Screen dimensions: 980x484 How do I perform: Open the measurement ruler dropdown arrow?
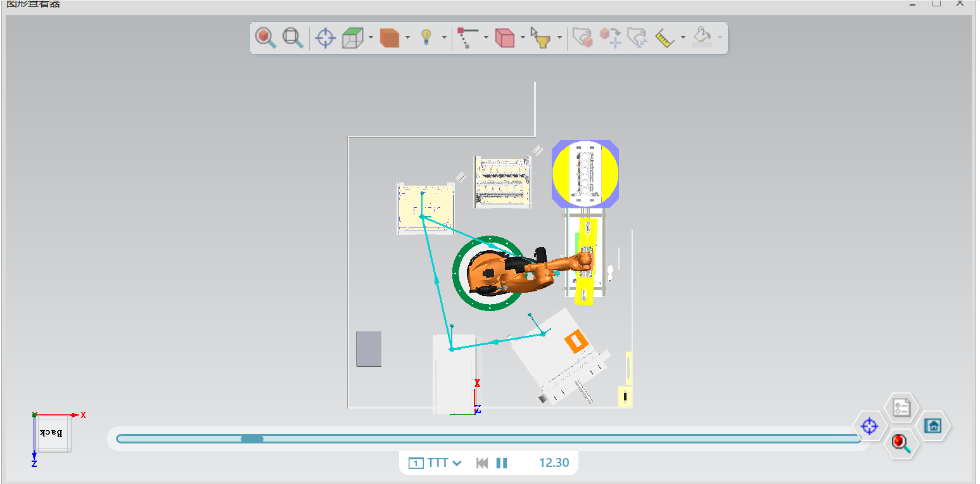pos(683,38)
